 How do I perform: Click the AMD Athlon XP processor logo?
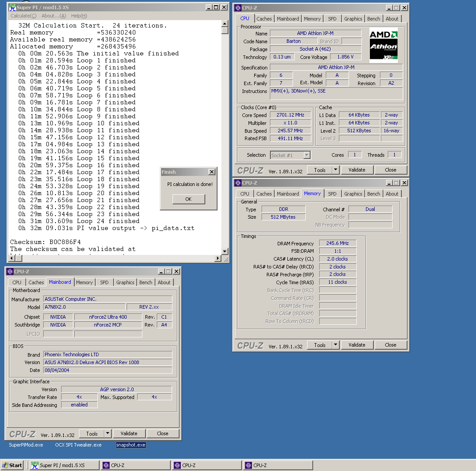383,45
